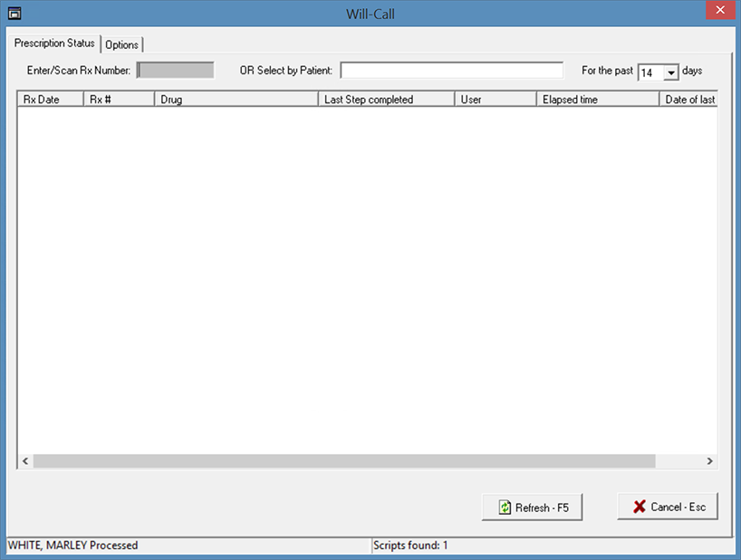The image size is (741, 560).
Task: Click the red X icon on Cancel button
Action: coord(639,507)
